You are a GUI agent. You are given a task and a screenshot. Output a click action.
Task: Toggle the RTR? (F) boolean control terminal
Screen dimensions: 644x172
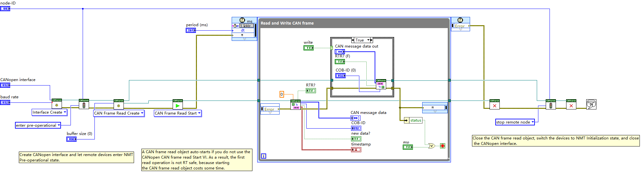click(340, 62)
